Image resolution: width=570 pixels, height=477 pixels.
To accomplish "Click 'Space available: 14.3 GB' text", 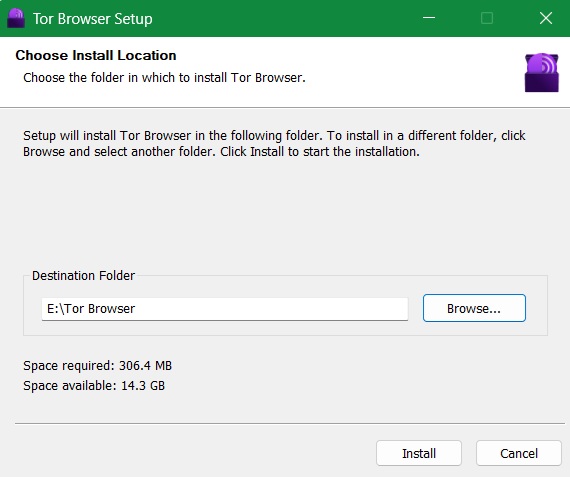I will [x=94, y=385].
